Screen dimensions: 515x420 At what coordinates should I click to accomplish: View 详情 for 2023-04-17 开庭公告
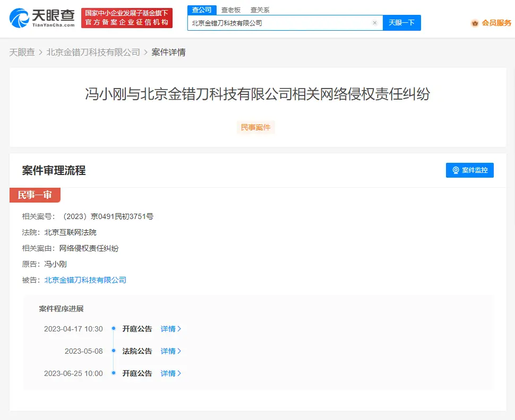pos(171,329)
